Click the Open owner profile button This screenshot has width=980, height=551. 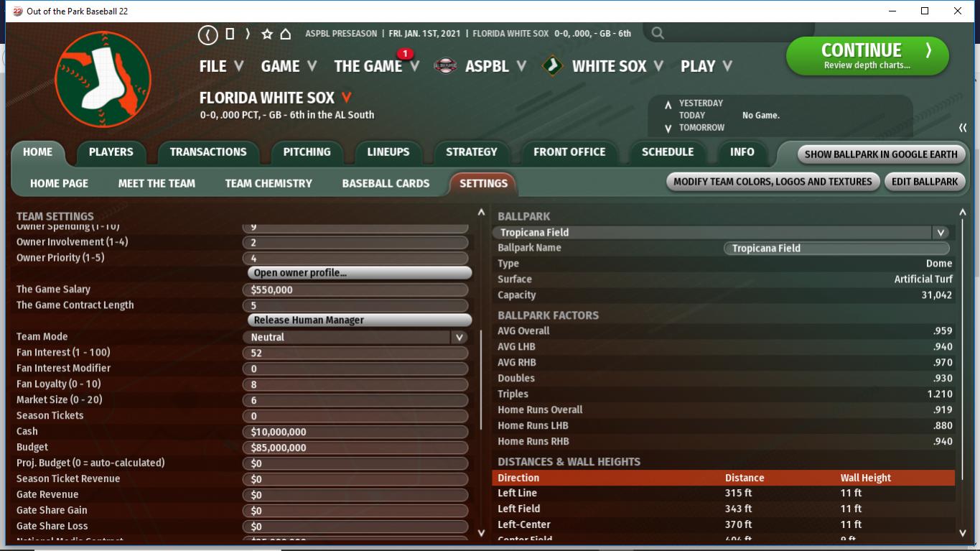pos(359,273)
